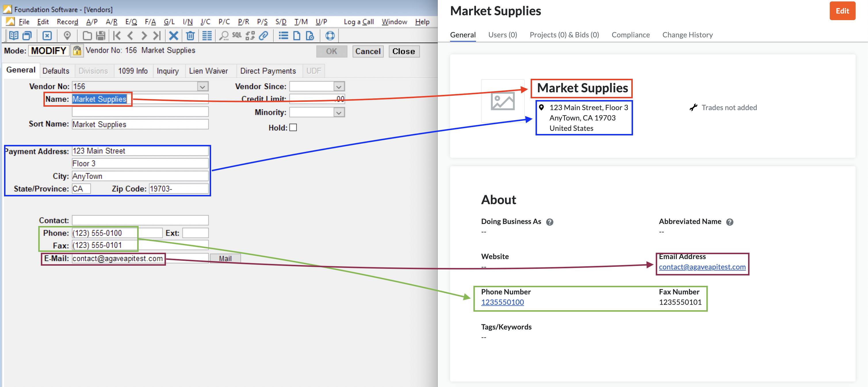Open the Users (0) tab
868x387 pixels.
tap(502, 35)
